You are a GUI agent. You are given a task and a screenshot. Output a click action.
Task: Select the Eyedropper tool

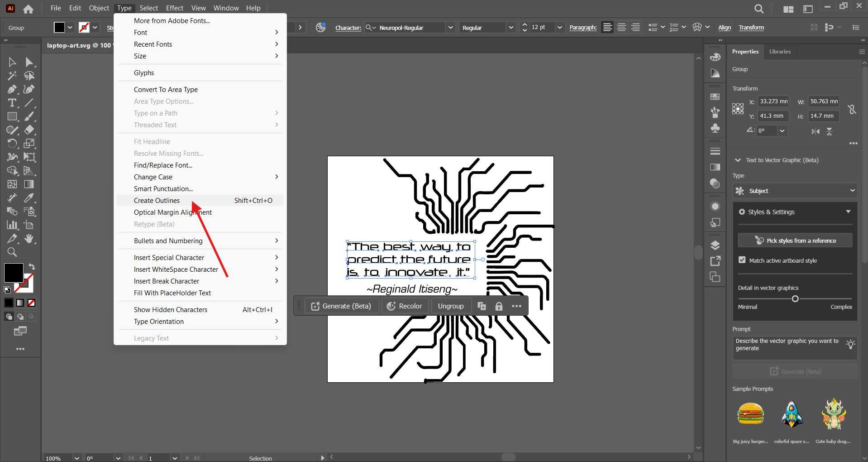click(x=29, y=198)
